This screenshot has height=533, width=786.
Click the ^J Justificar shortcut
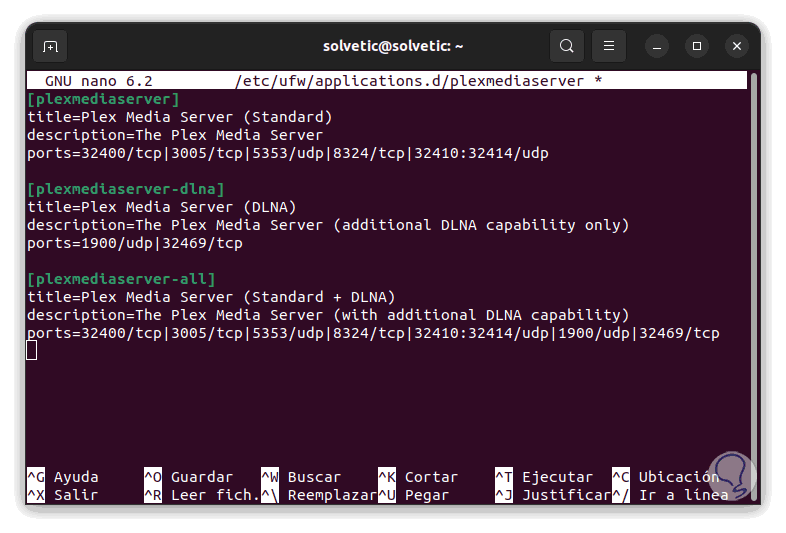click(x=553, y=494)
